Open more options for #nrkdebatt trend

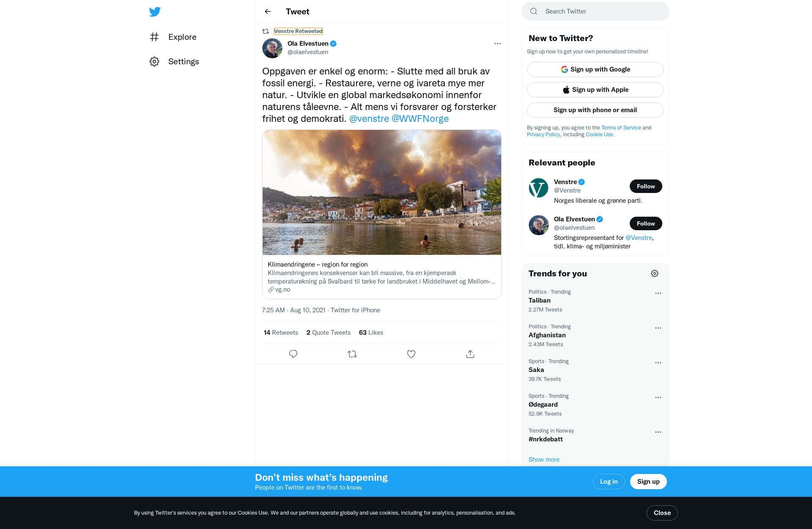[658, 432]
